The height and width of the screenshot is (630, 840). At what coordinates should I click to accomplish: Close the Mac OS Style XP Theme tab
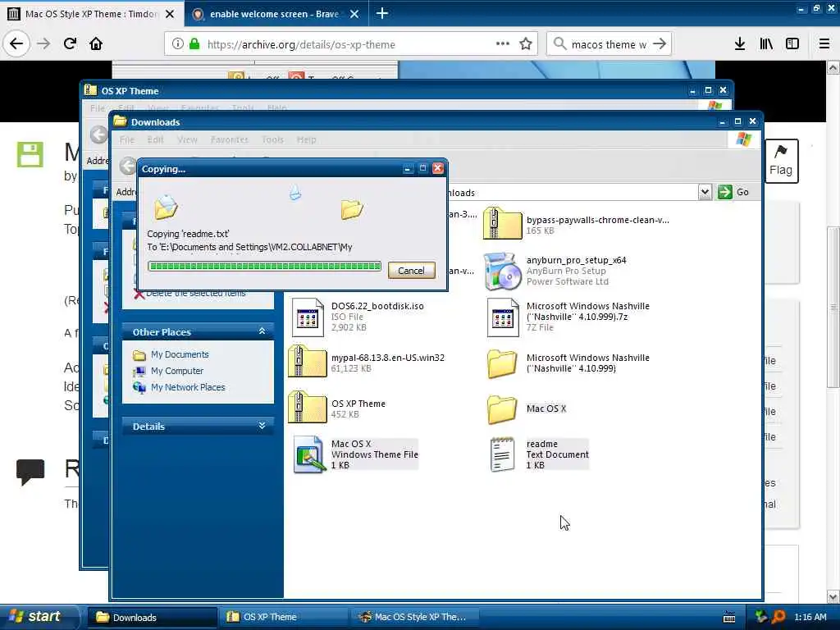tap(170, 14)
